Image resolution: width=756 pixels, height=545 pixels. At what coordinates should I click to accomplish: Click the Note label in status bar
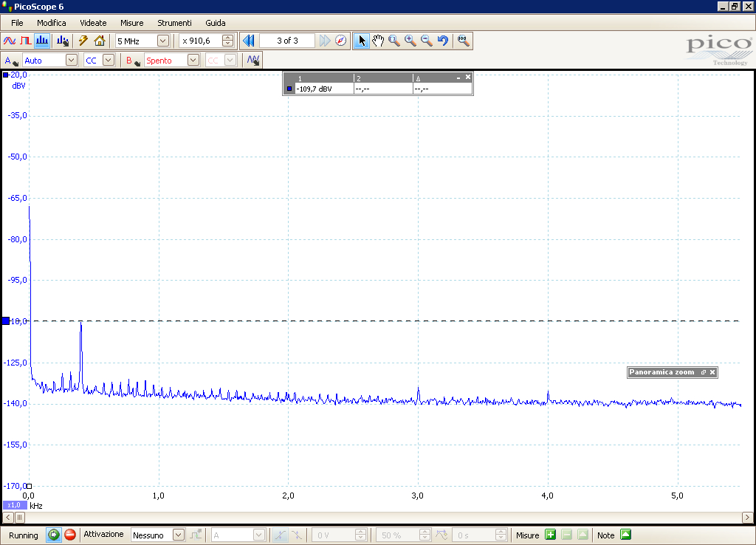[x=605, y=535]
